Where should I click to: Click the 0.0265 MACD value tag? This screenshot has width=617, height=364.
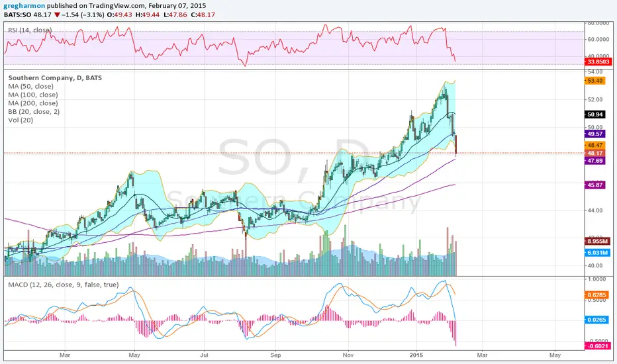597,320
